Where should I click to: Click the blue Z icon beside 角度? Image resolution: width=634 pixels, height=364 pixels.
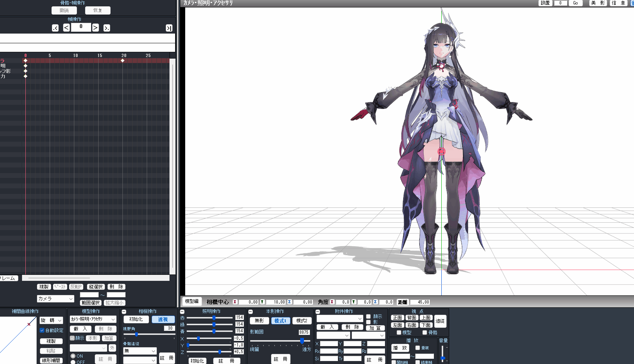coord(375,302)
